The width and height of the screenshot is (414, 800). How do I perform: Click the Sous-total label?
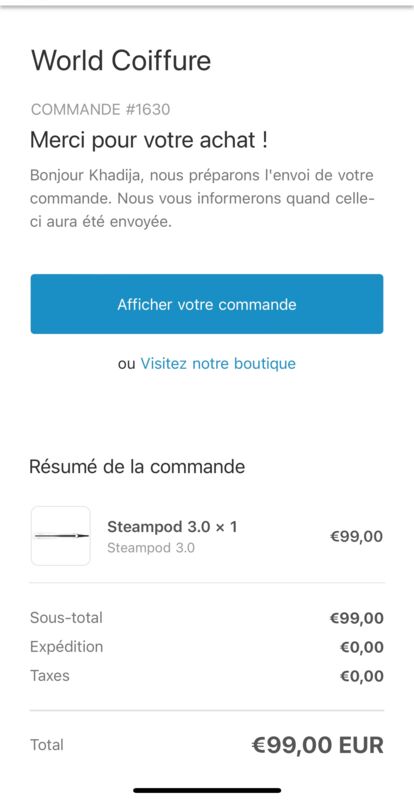tap(66, 618)
